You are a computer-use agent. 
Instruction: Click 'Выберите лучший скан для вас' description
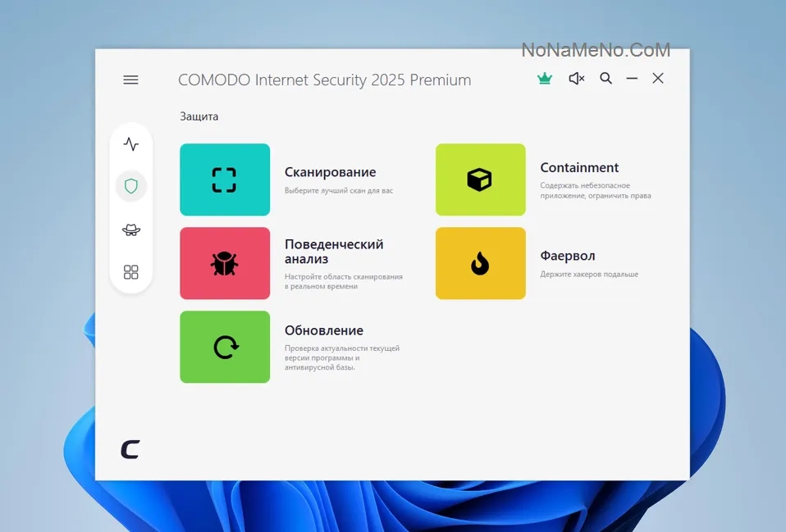click(339, 191)
